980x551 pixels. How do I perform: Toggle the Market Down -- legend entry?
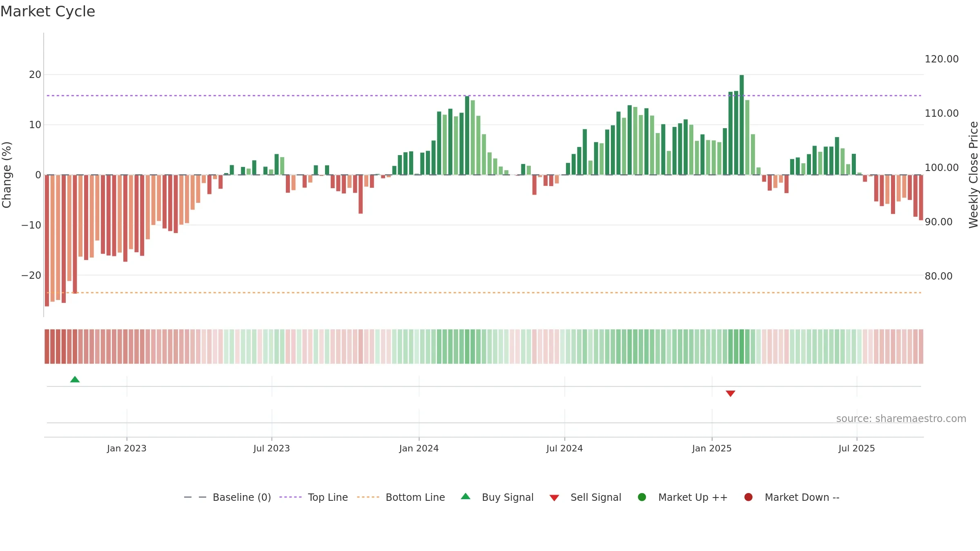point(792,497)
